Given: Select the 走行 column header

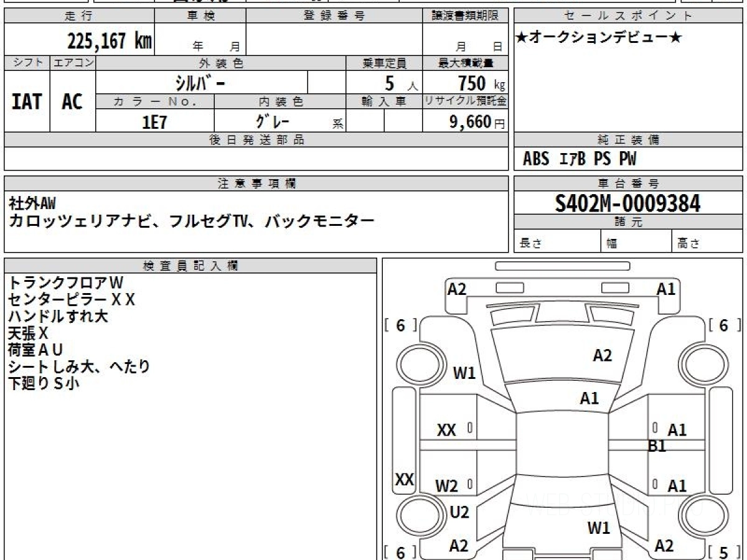Looking at the screenshot, I should click(79, 16).
